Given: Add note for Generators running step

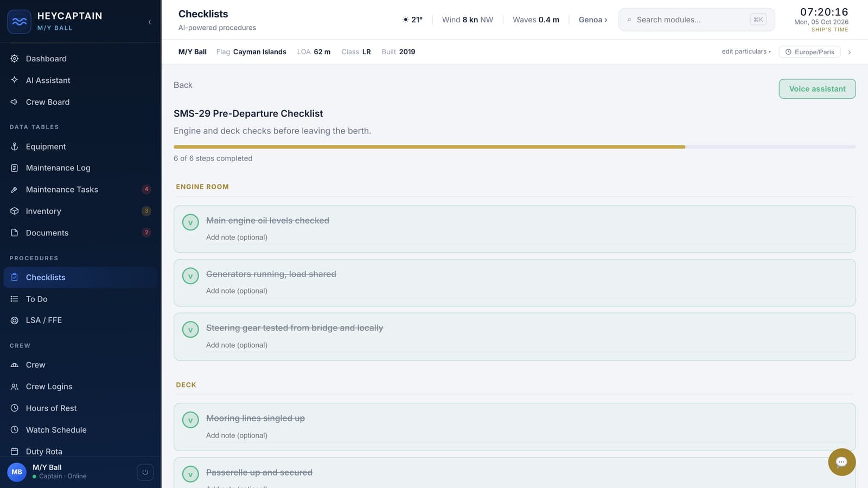Looking at the screenshot, I should tap(526, 291).
